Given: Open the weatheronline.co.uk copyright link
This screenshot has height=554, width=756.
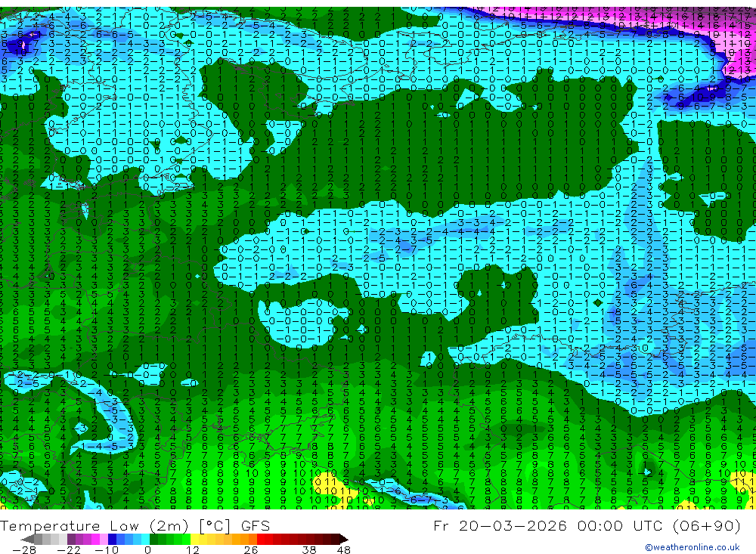Looking at the screenshot, I should pyautogui.click(x=692, y=547).
